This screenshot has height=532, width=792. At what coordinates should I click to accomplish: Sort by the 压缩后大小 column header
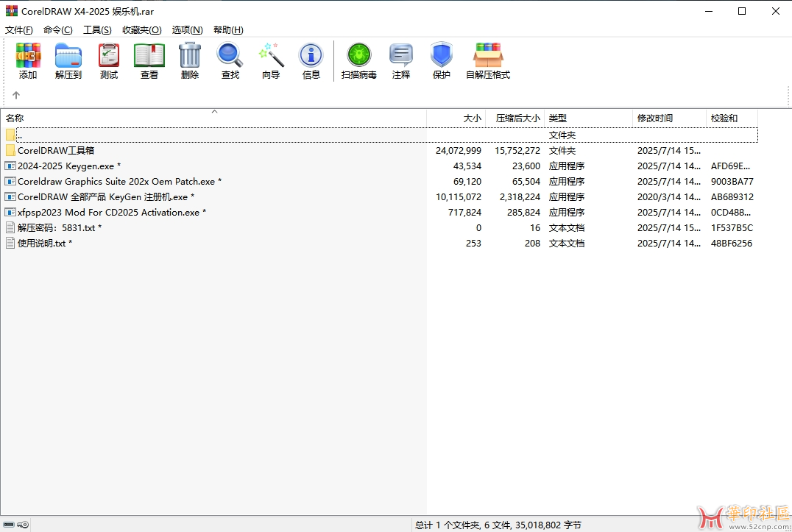click(x=515, y=118)
